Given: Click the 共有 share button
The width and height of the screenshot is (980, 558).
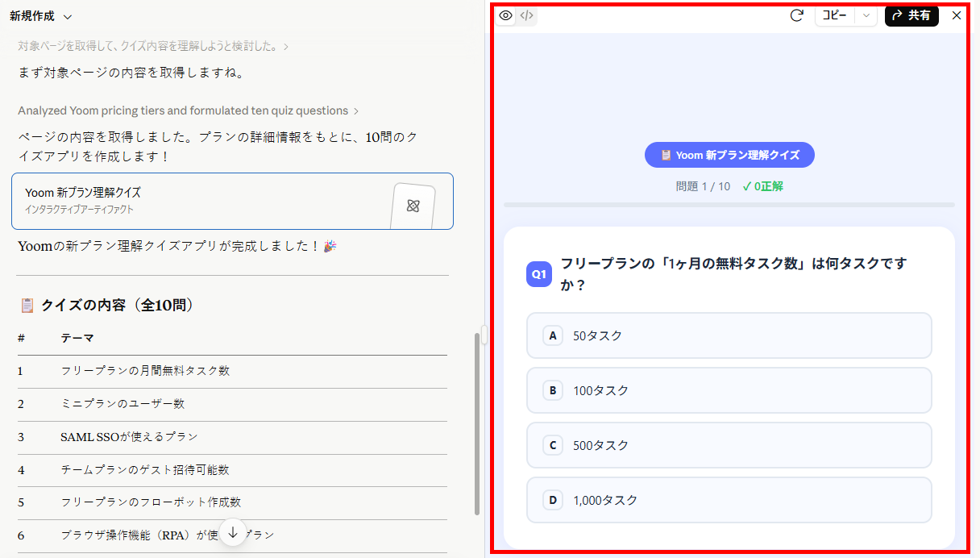Looking at the screenshot, I should pos(911,15).
